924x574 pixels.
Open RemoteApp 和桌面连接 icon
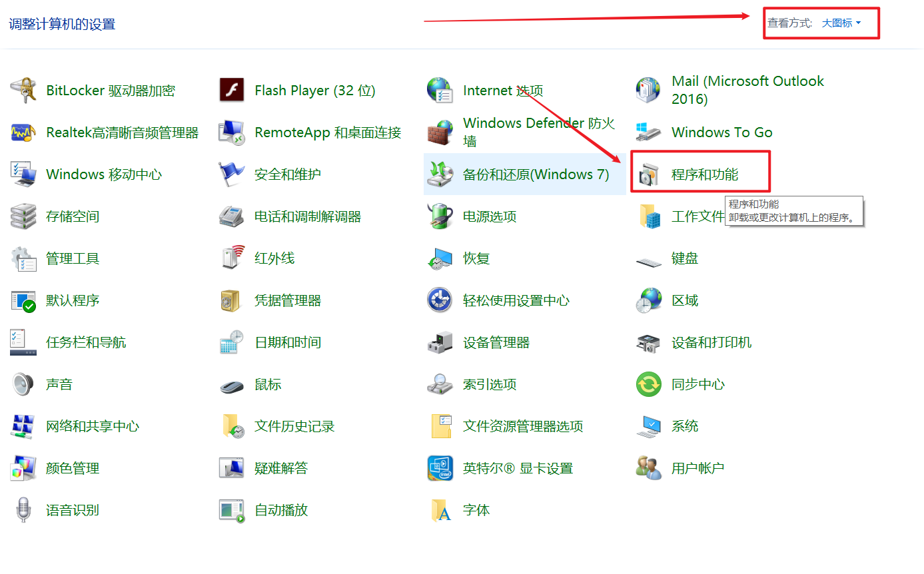232,133
